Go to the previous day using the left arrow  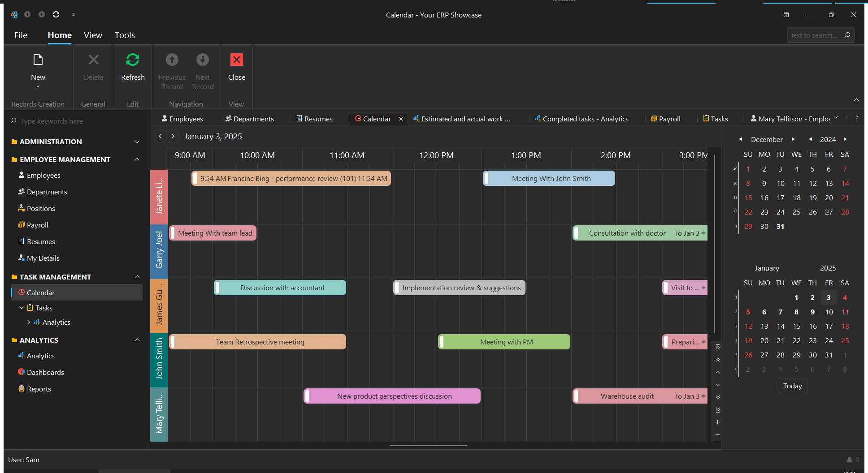click(160, 136)
